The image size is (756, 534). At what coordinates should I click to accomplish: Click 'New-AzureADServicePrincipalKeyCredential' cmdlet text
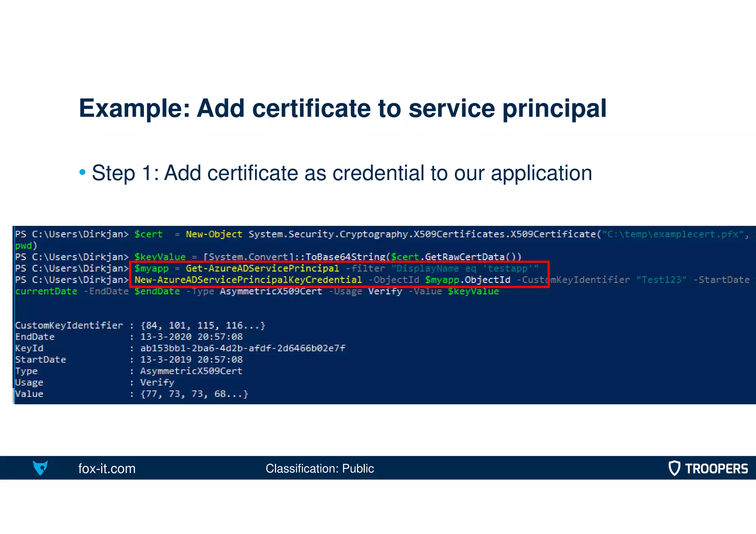pyautogui.click(x=248, y=280)
